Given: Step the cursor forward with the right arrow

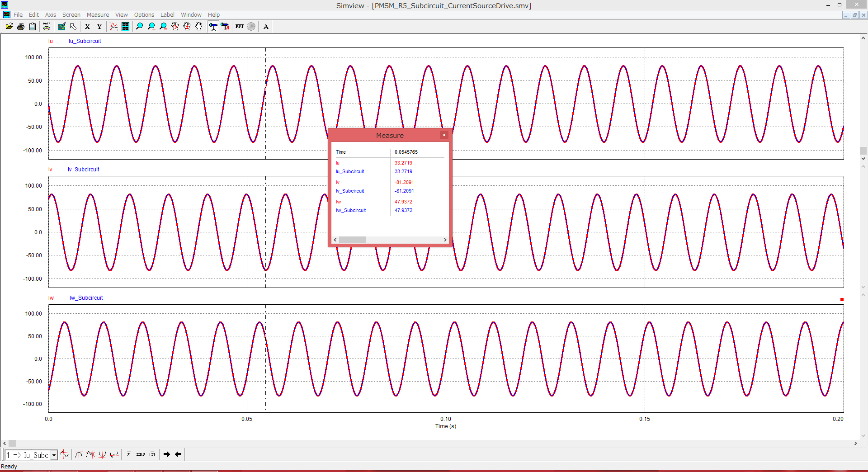Looking at the screenshot, I should (167, 454).
